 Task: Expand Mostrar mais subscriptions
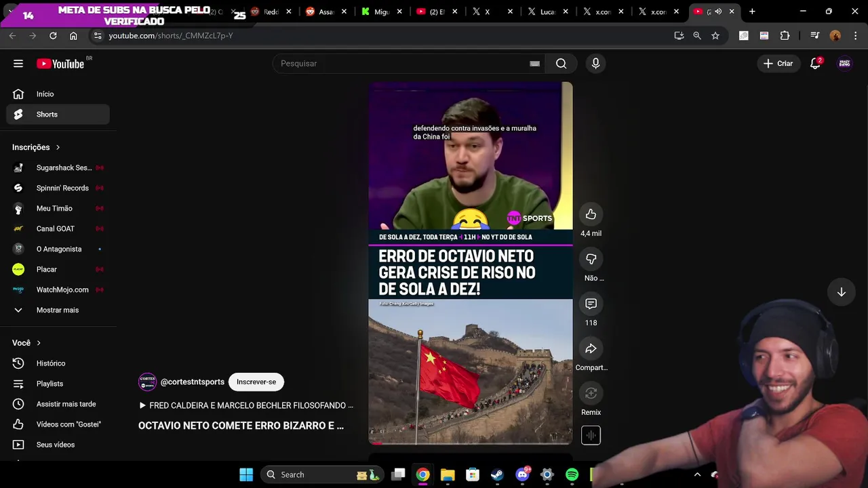58,310
